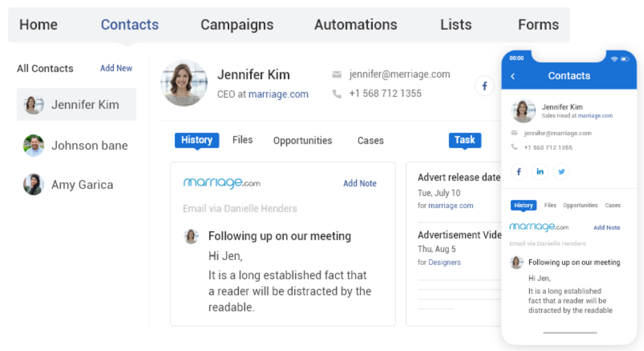Open the Cases tab
644x351 pixels.
pos(371,141)
